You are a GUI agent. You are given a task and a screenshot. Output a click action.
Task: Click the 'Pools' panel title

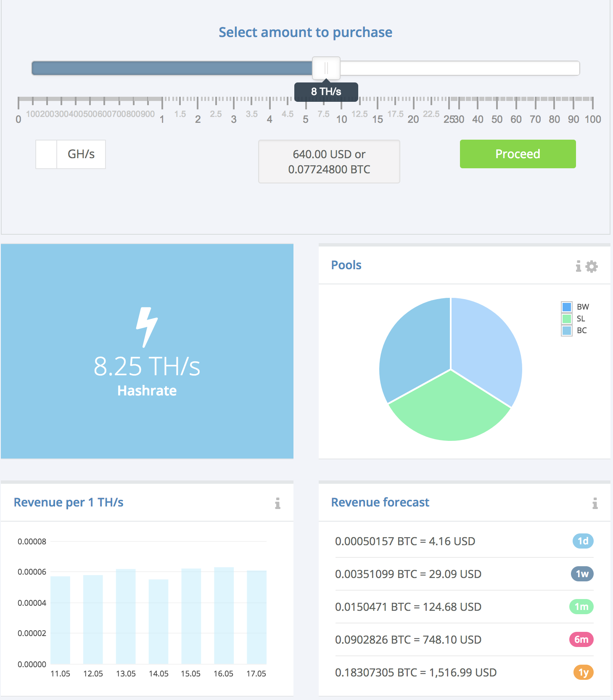tap(346, 265)
